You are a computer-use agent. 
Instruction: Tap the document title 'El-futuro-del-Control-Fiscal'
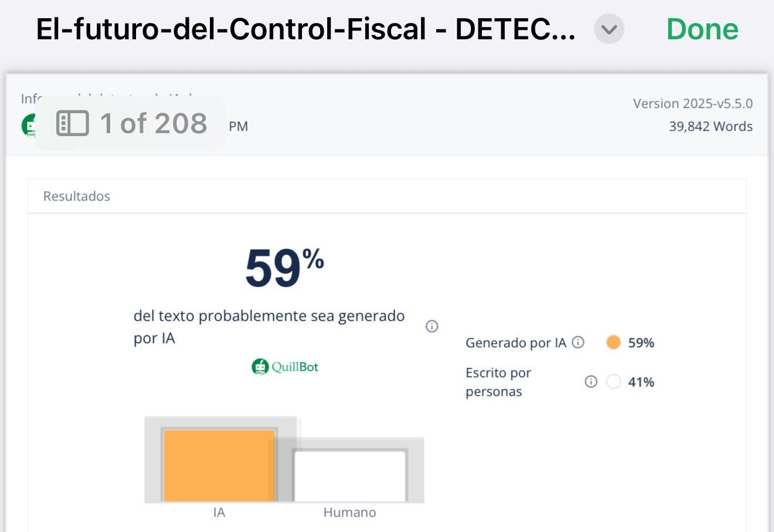(x=305, y=29)
